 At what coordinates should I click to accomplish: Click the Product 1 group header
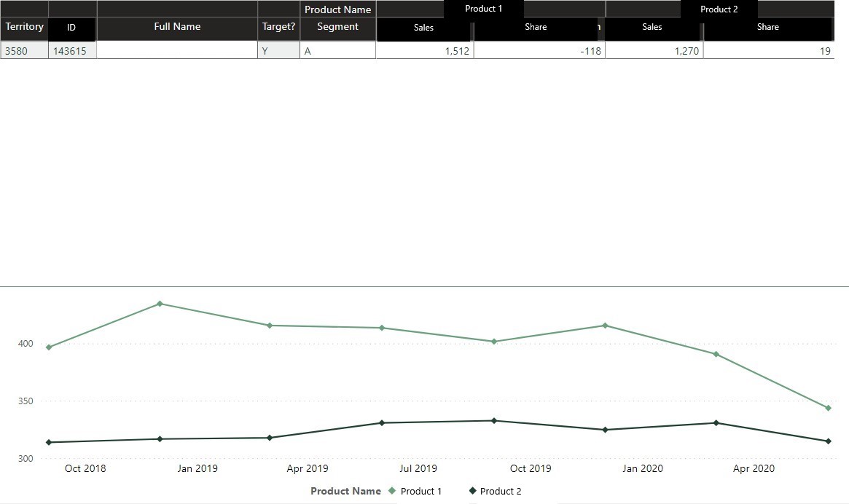point(483,9)
